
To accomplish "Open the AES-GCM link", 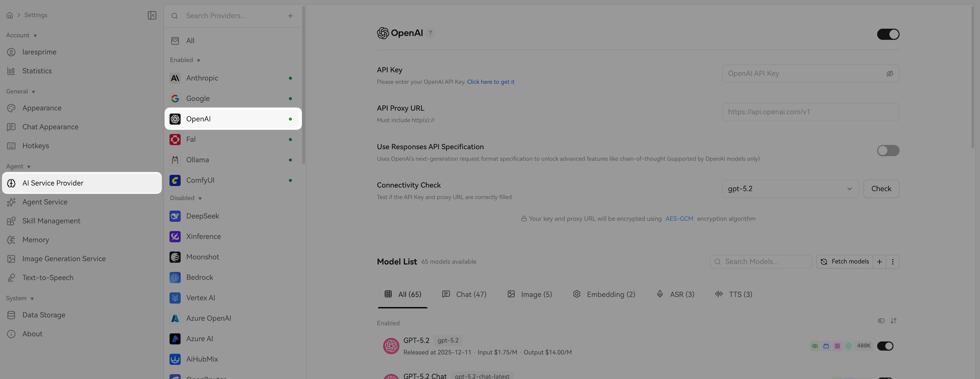I will 679,219.
